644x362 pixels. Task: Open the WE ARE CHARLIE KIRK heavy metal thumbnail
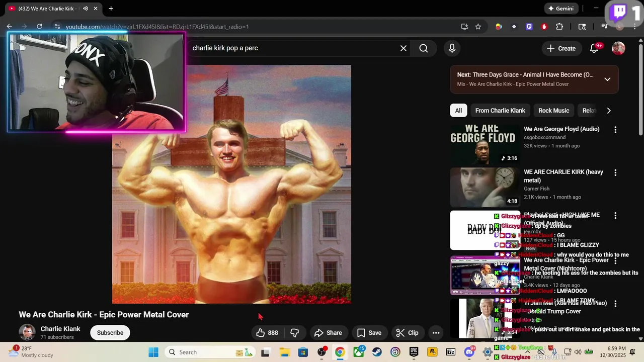[x=485, y=188]
